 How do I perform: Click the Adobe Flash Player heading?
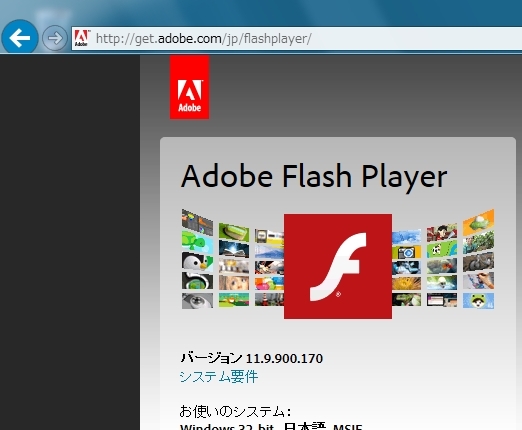point(314,177)
